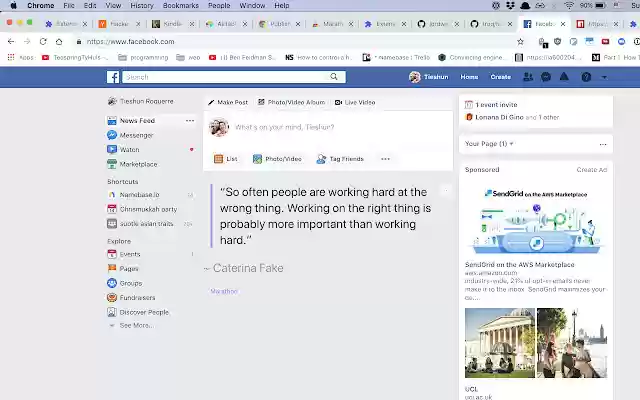
Task: Reload the page with refresh icon
Action: point(43,42)
